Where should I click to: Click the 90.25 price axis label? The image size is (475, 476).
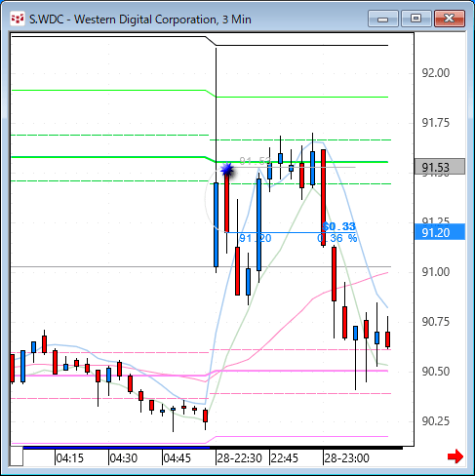(x=436, y=421)
